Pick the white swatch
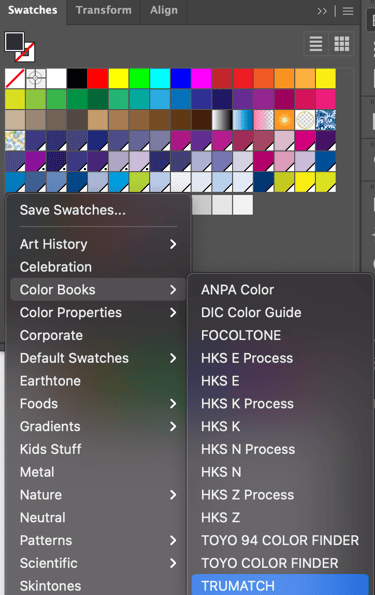Screen dimensions: 375x595 tap(57, 78)
